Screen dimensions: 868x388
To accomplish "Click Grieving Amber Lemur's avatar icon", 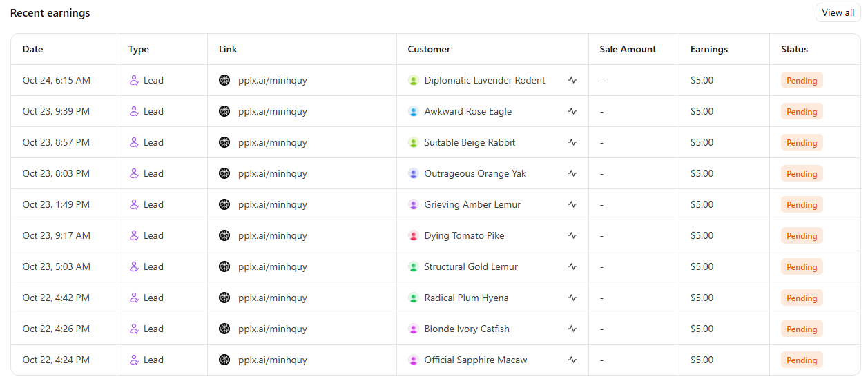I will point(414,204).
